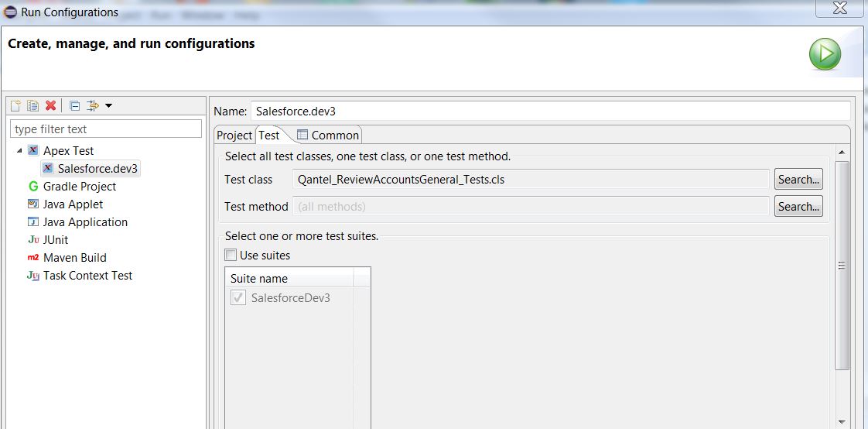Click Search button for Test class
Screen dimensions: 868x429
(x=798, y=180)
